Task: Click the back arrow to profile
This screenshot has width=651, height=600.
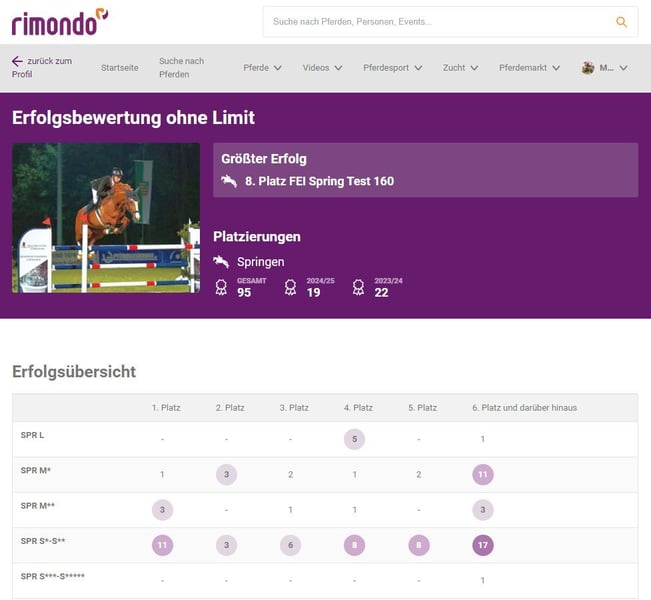Action: tap(17, 61)
